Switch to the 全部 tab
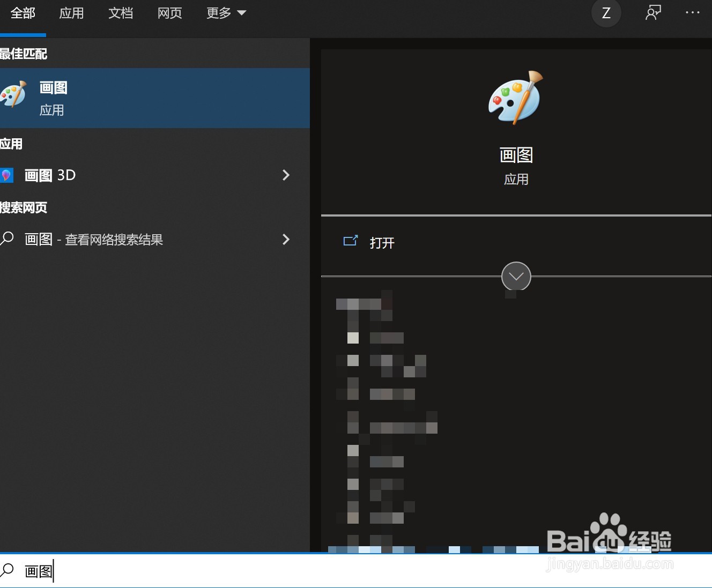 pyautogui.click(x=23, y=13)
